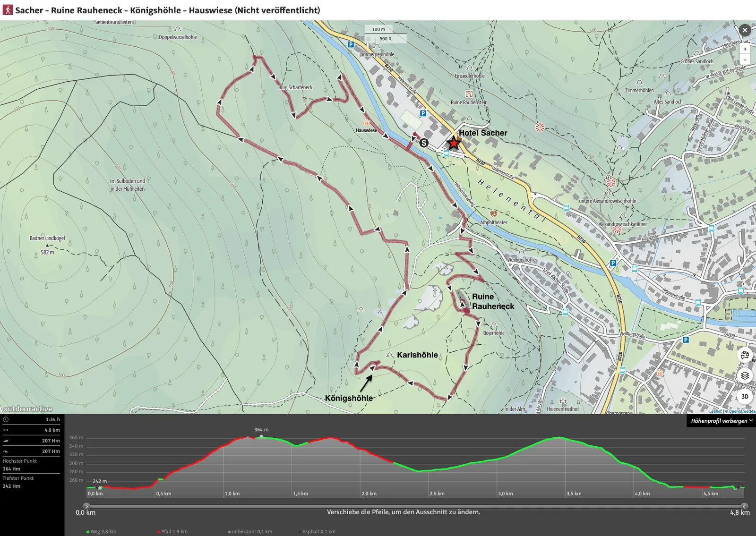Screen dimensions: 756x536
Task: Zoom out the map with minus button
Action: [745, 60]
